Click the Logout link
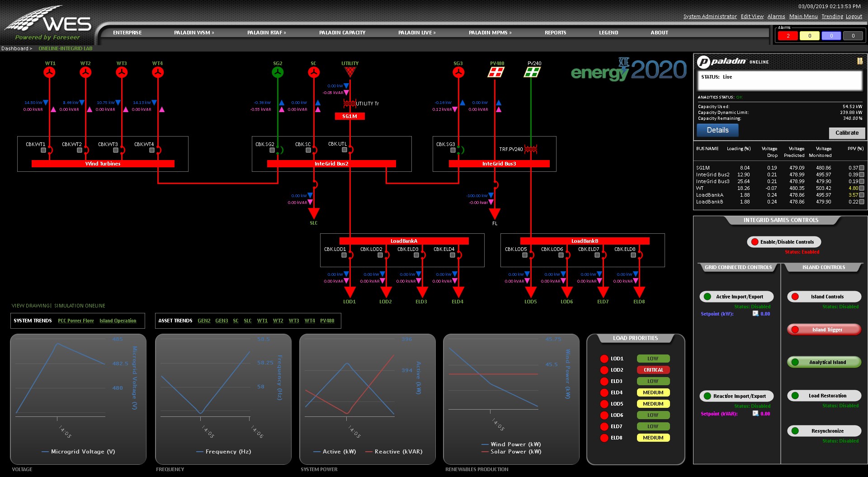This screenshot has height=477, width=868. point(854,16)
